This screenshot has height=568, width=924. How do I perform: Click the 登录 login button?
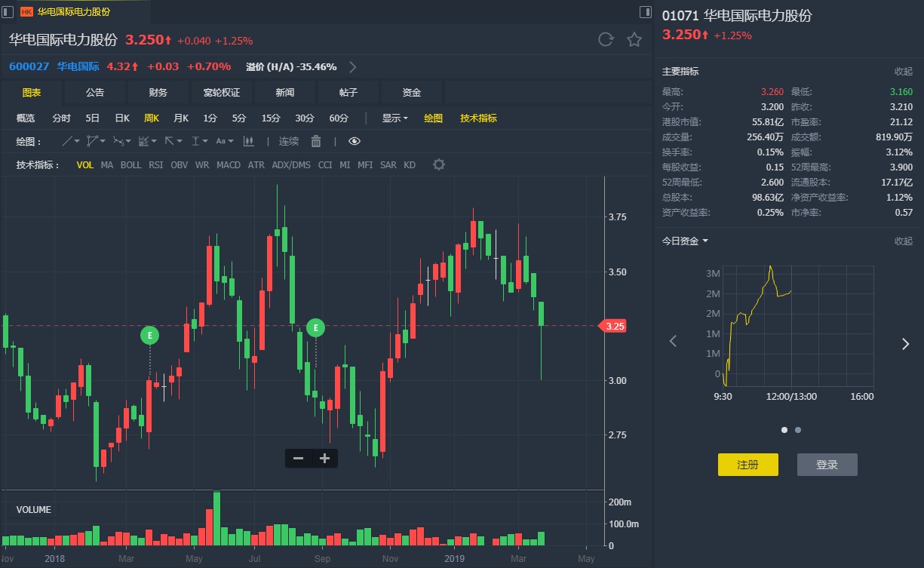(827, 465)
